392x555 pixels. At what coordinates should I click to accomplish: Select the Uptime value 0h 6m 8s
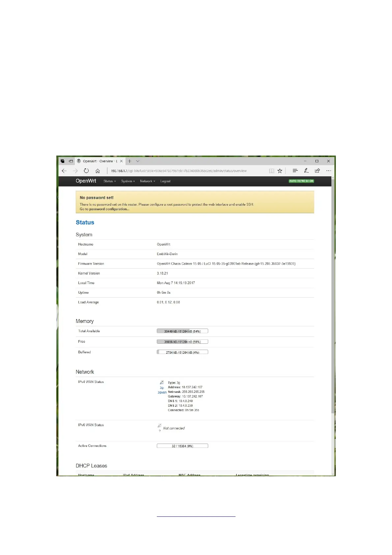[x=164, y=293]
